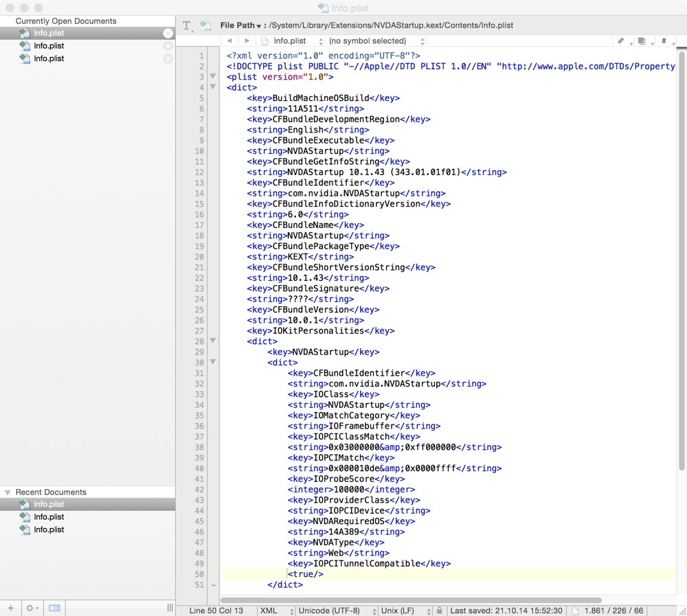Click the IOFramebuffer string on line 36
This screenshot has width=687, height=616.
[361, 426]
